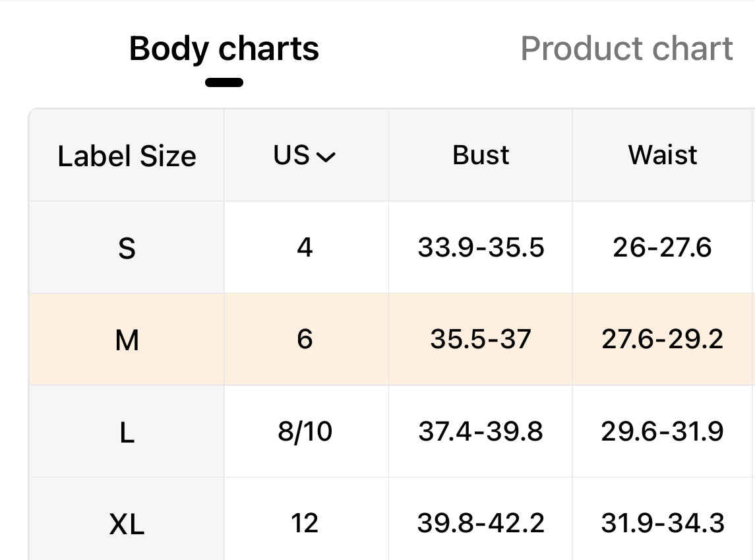Click waist measurement 27.6-29.2
Image resolution: width=755 pixels, height=560 pixels.
(662, 340)
